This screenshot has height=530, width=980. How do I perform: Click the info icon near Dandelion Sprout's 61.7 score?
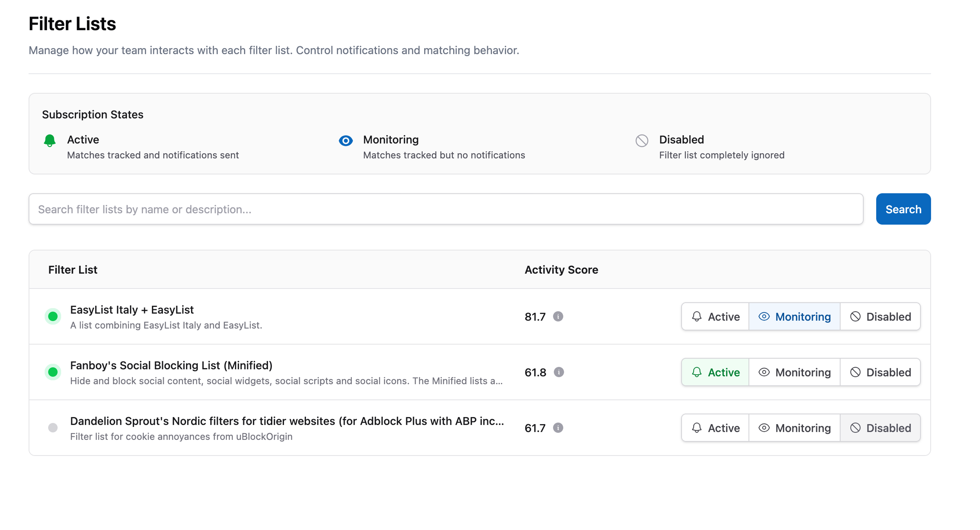(558, 428)
